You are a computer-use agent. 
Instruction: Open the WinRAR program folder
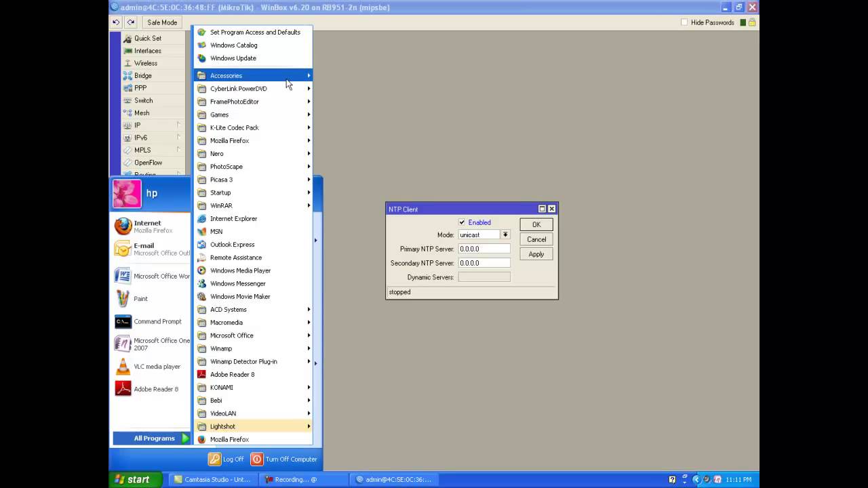[x=253, y=205]
